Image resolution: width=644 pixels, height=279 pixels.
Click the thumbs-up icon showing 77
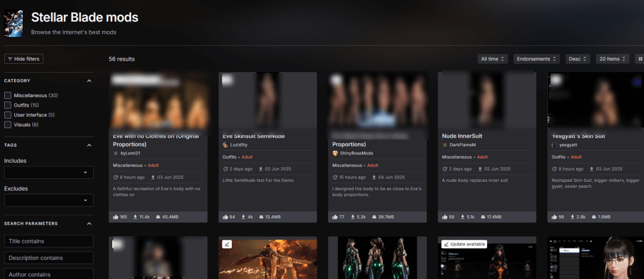335,217
